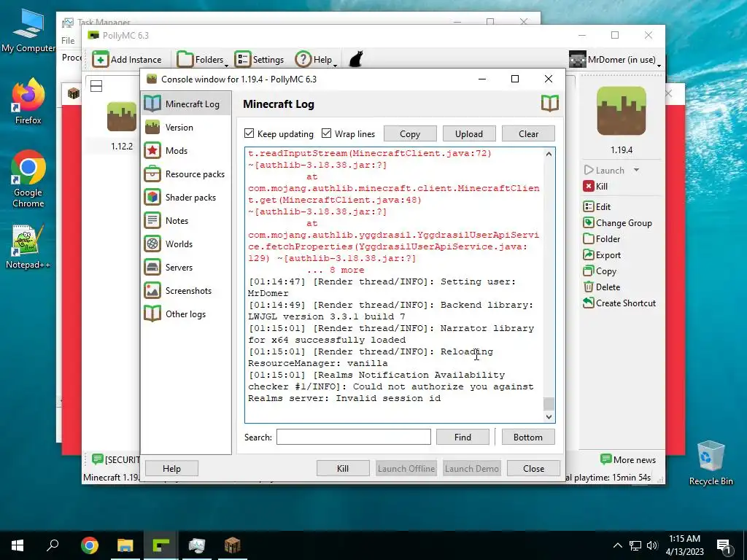Click Minecraft crafting table taskbar icon
747x560 pixels.
point(233,545)
